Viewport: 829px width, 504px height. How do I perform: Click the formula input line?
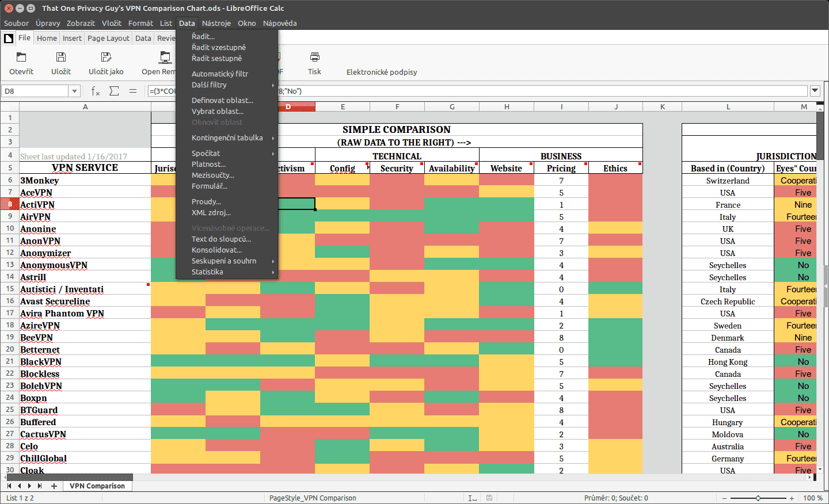[478, 91]
